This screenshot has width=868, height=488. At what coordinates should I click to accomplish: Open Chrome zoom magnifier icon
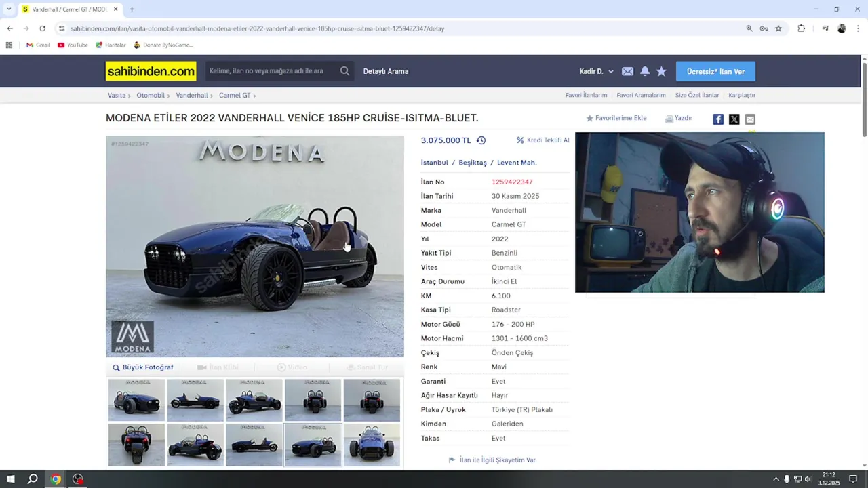click(x=749, y=28)
